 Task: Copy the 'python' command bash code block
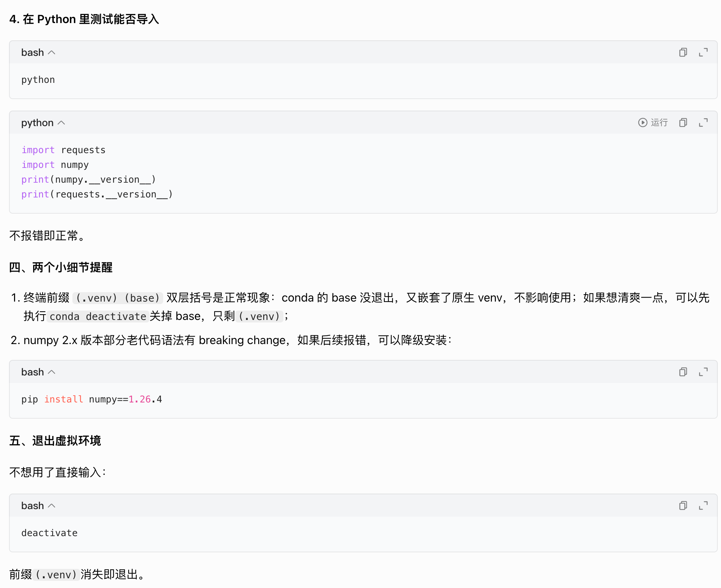click(x=683, y=53)
